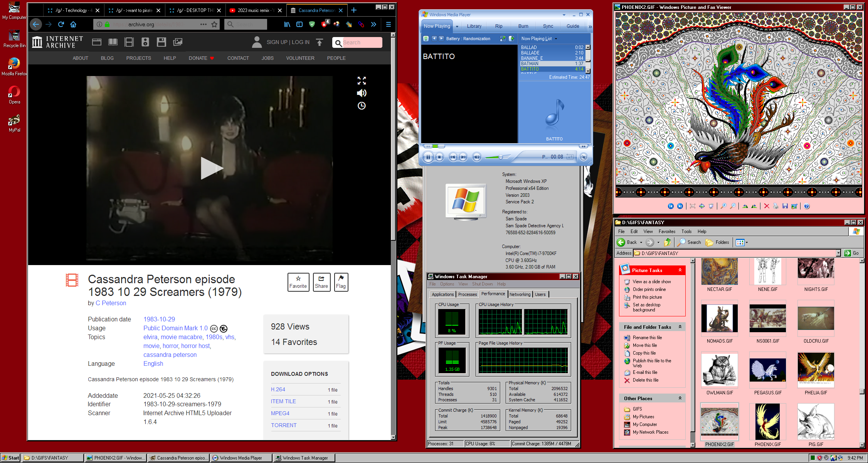Screen dimensions: 868x463
Task: Open the Now Playing tab dropdown arrow
Action: pyautogui.click(x=457, y=27)
